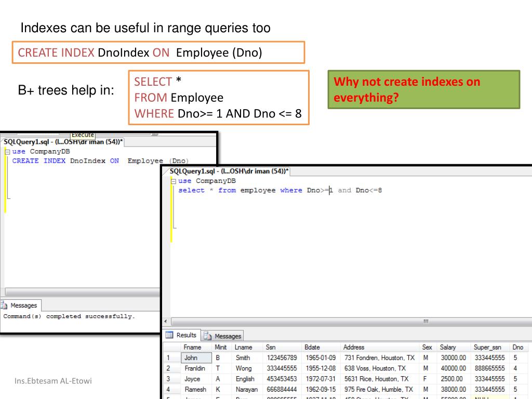Click the Bdate cell "1955-12-08"
The width and height of the screenshot is (532, 399).
pyautogui.click(x=321, y=368)
